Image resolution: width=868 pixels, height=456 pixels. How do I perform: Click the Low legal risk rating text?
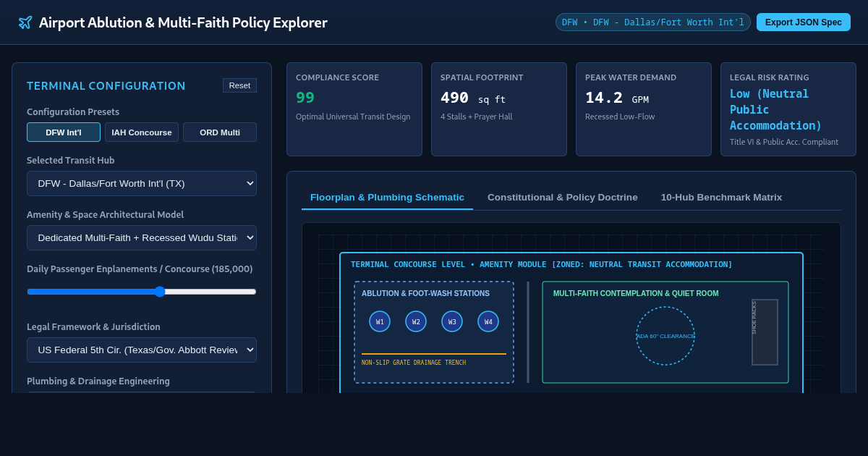[776, 110]
